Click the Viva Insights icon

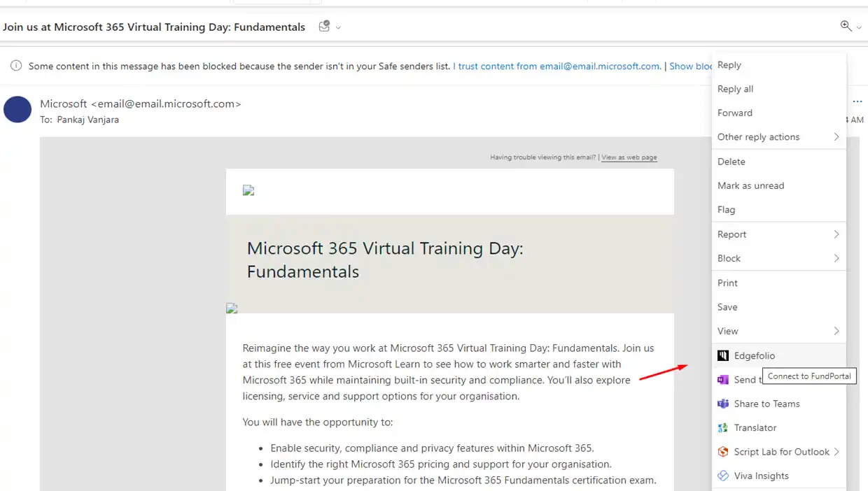point(723,476)
